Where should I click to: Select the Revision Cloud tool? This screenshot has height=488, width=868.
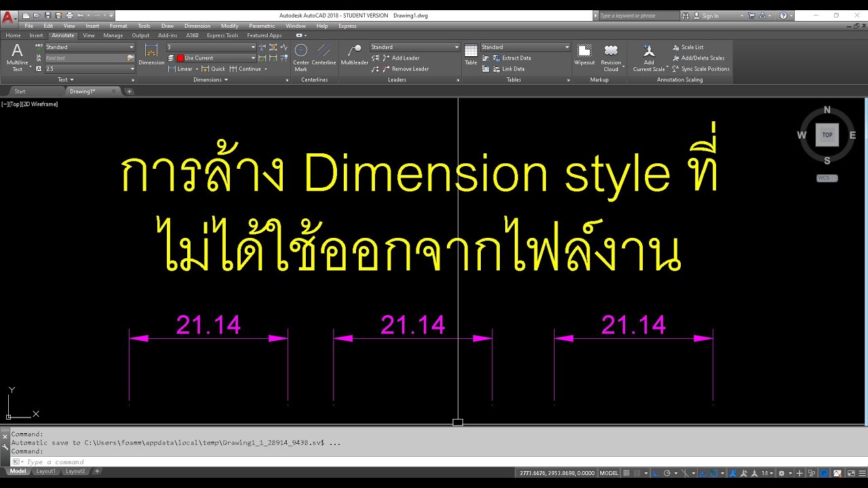(x=611, y=57)
